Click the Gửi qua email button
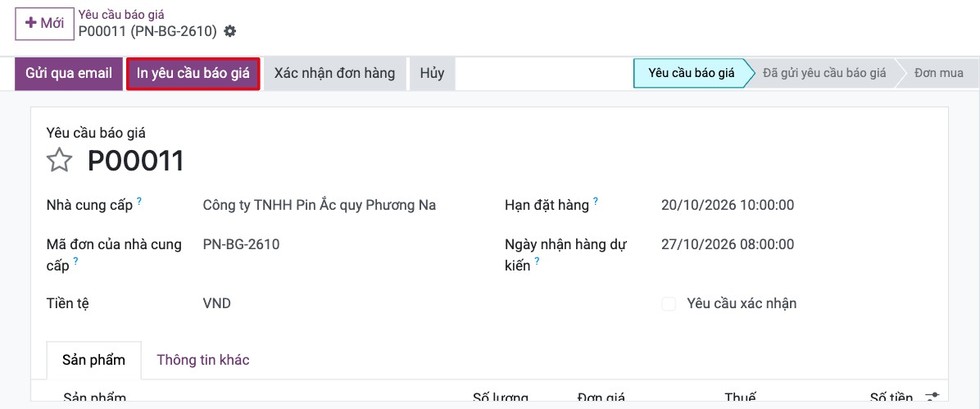The height and width of the screenshot is (409, 980). coord(69,74)
